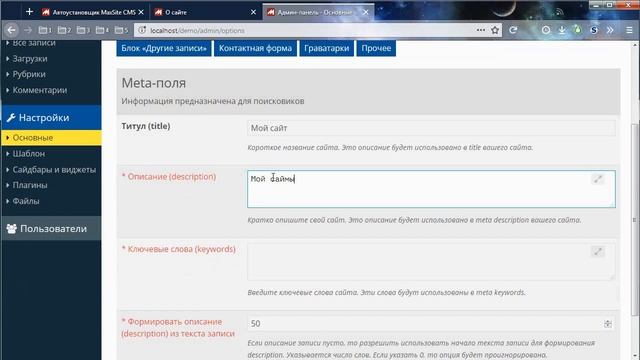Open 'Прочее' settings section

[x=376, y=48]
